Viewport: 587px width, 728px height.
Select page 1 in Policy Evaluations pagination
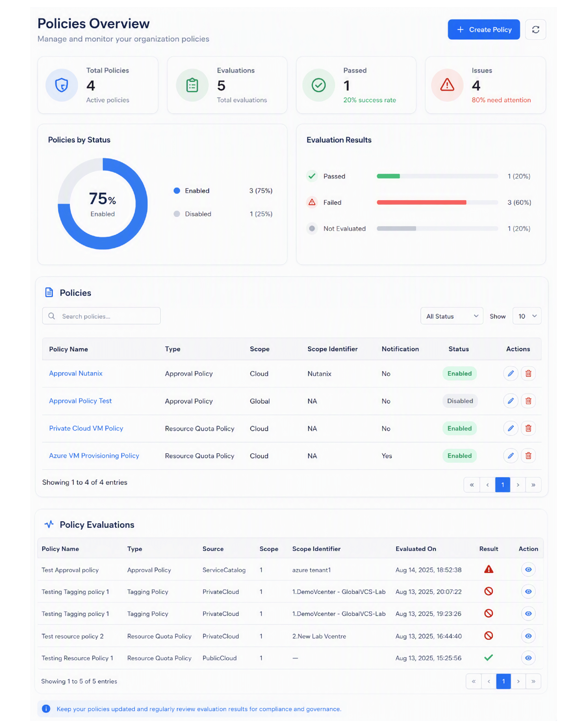[x=503, y=681]
